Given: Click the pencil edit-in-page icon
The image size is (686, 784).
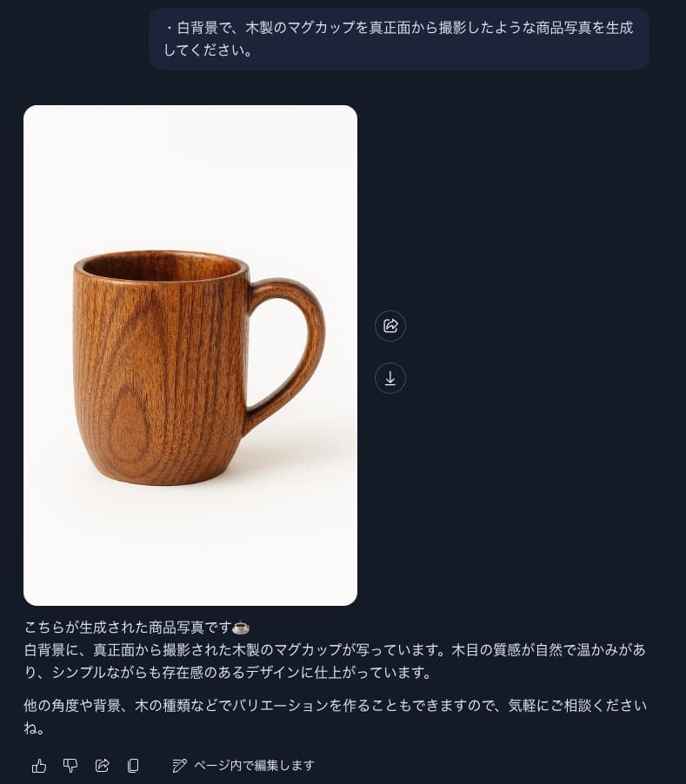Looking at the screenshot, I should click(179, 766).
